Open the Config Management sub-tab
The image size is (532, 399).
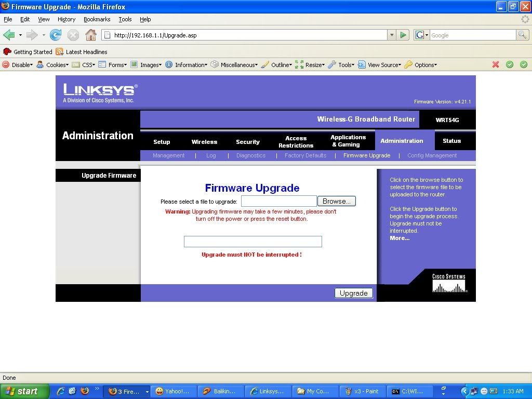point(432,155)
